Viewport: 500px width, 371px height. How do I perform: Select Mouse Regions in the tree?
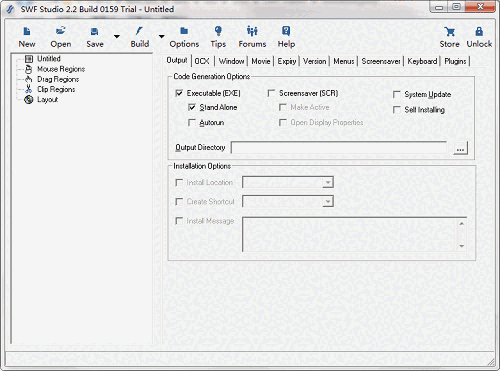(61, 69)
